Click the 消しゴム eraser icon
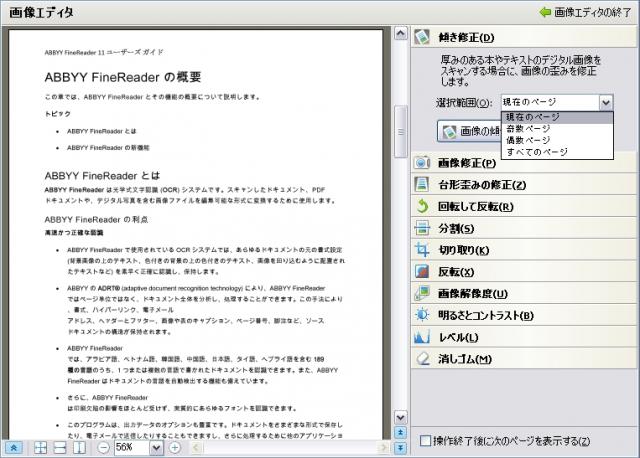 (422, 358)
